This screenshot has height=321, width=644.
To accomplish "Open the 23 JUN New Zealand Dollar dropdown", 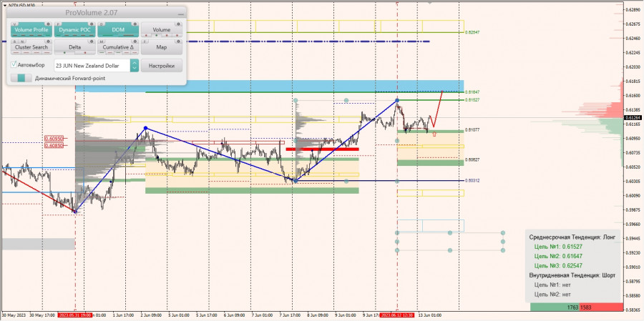I will click(92, 65).
